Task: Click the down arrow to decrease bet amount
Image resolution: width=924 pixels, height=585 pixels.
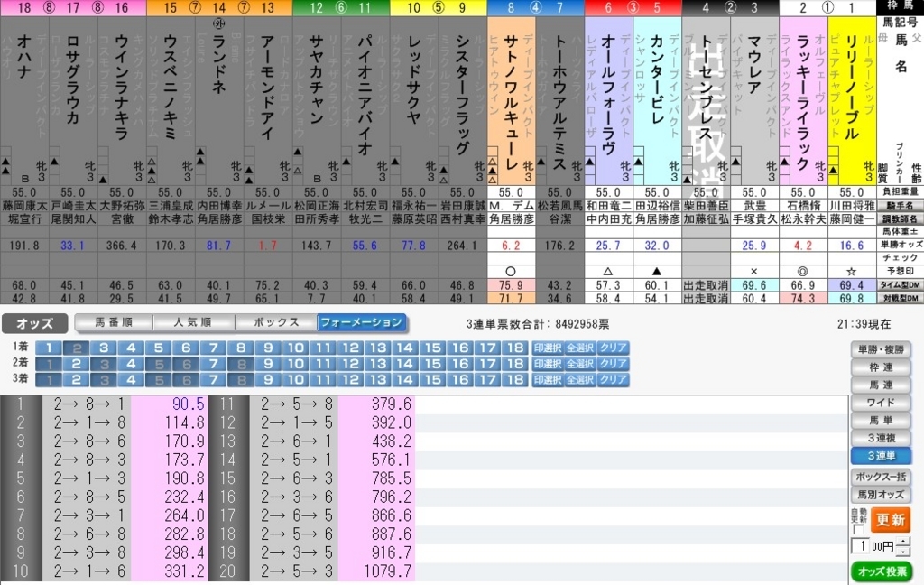Action: [x=904, y=551]
